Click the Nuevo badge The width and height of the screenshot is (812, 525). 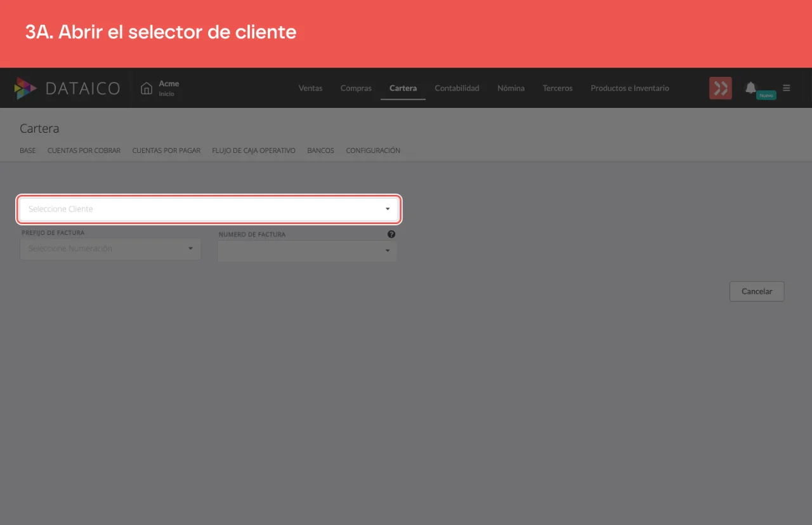tap(766, 95)
